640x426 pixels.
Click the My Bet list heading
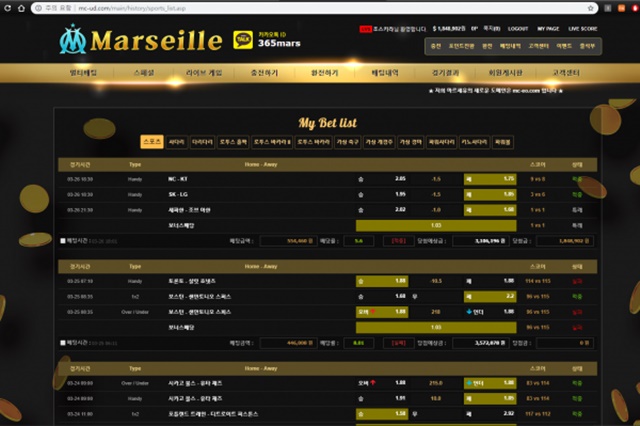coord(327,123)
